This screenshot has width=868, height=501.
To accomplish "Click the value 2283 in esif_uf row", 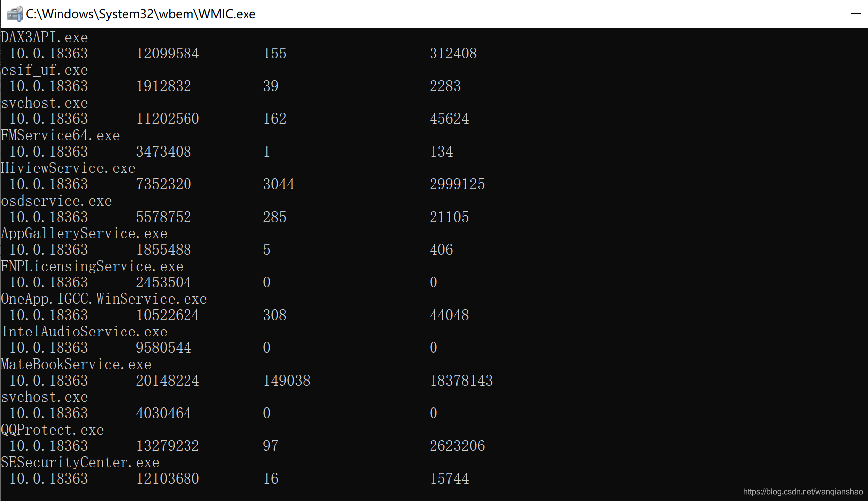I will tap(445, 86).
